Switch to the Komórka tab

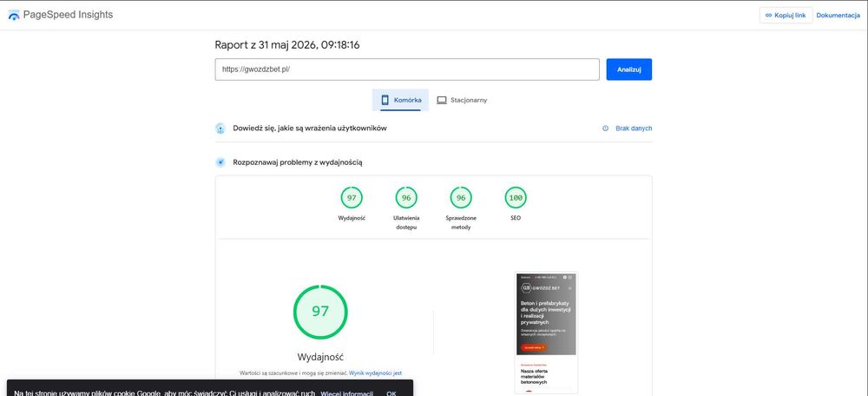400,100
